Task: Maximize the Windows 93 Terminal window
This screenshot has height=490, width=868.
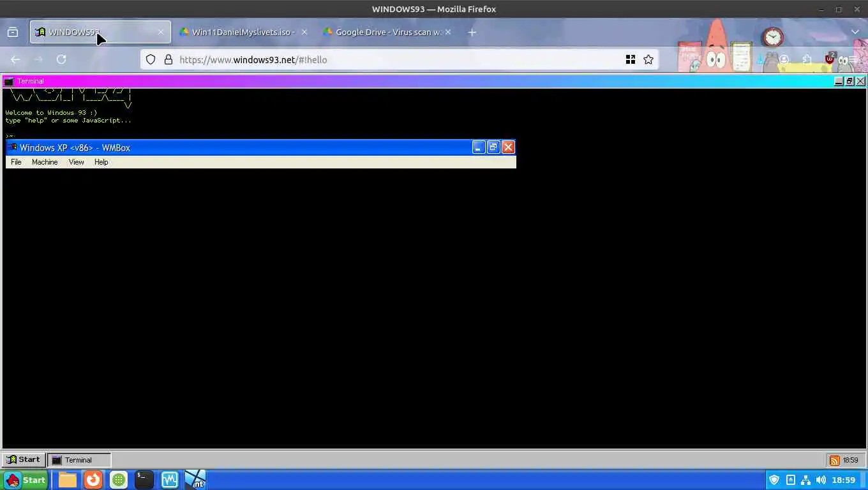Action: coord(849,81)
